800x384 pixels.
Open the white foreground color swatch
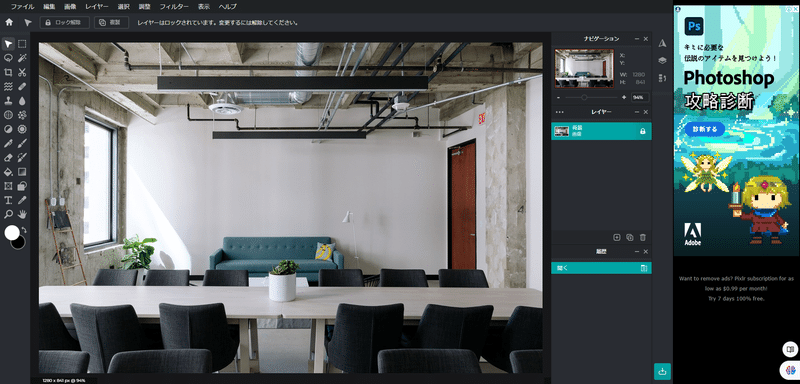pyautogui.click(x=11, y=233)
